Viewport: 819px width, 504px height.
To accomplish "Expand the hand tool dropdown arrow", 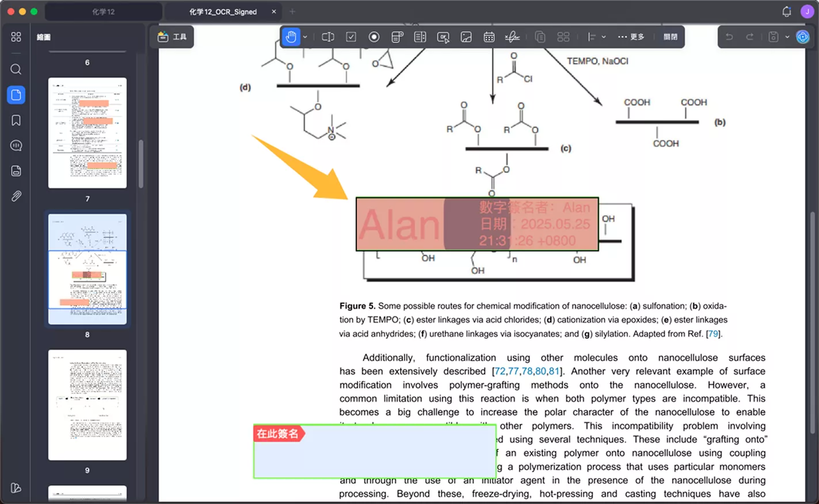I will pyautogui.click(x=305, y=37).
